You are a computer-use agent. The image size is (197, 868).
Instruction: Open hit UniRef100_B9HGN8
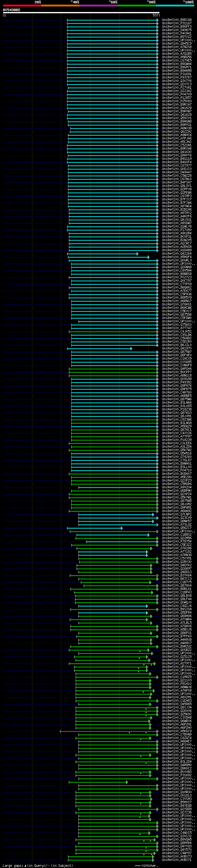[x=176, y=121]
